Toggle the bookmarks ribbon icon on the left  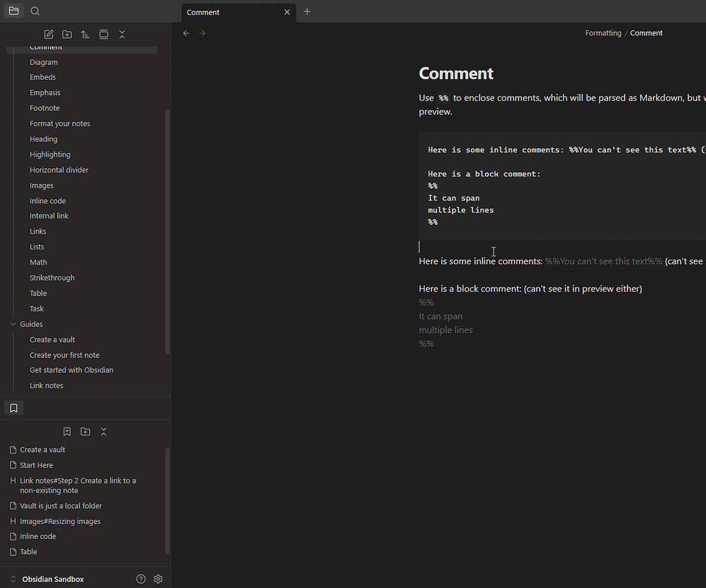pos(13,407)
